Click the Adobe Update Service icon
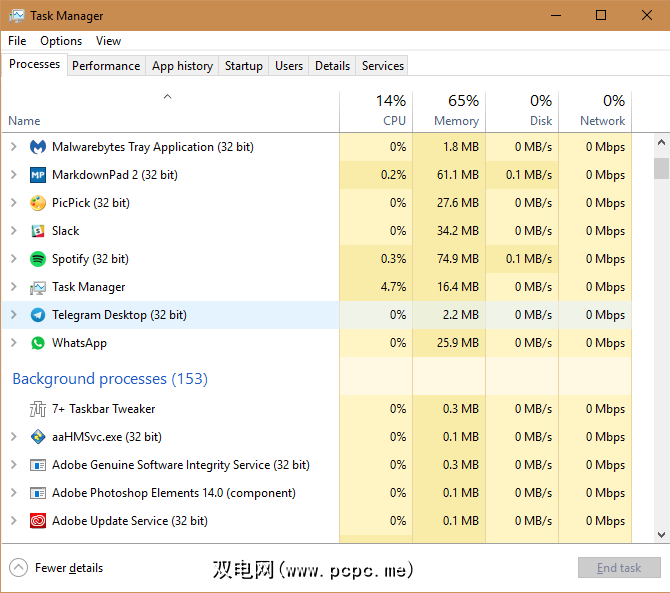This screenshot has width=670, height=593. [38, 521]
